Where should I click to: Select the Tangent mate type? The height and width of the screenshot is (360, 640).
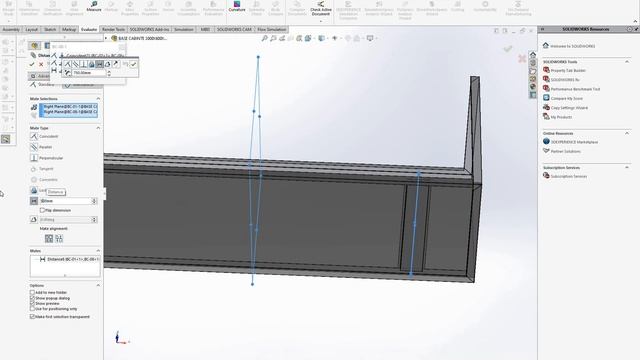click(x=42, y=169)
